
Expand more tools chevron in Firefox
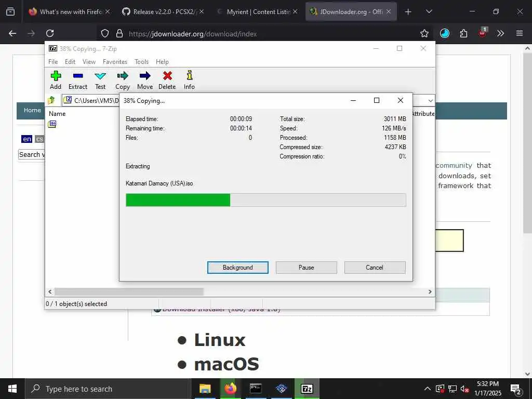[500, 33]
